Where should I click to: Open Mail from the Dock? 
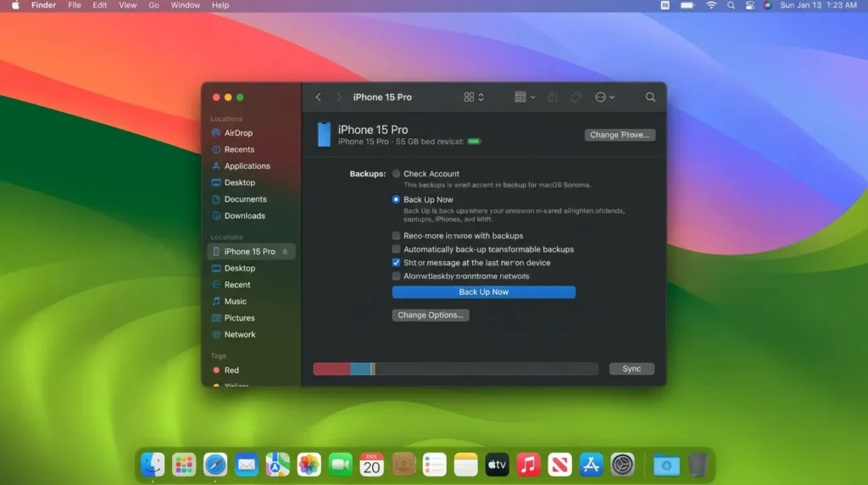click(x=247, y=465)
